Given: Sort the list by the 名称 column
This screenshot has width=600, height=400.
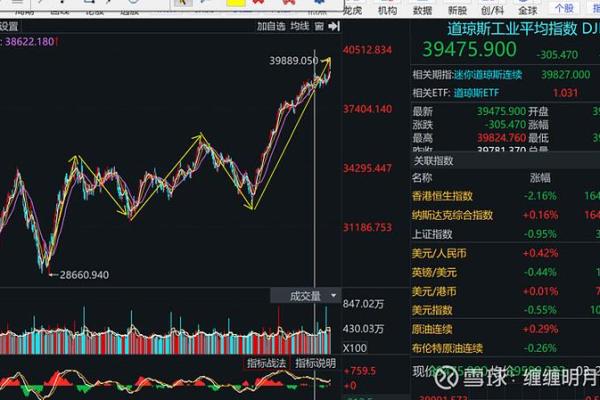Looking at the screenshot, I should pyautogui.click(x=422, y=178).
